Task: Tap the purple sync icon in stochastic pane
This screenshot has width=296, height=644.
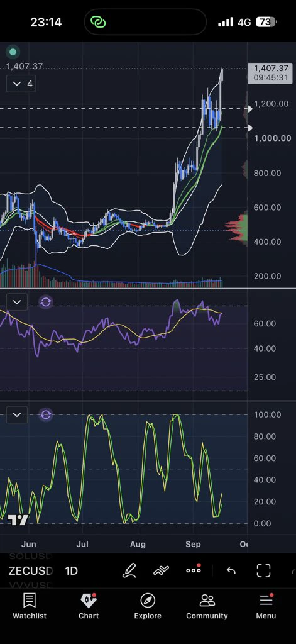Action: click(x=46, y=415)
